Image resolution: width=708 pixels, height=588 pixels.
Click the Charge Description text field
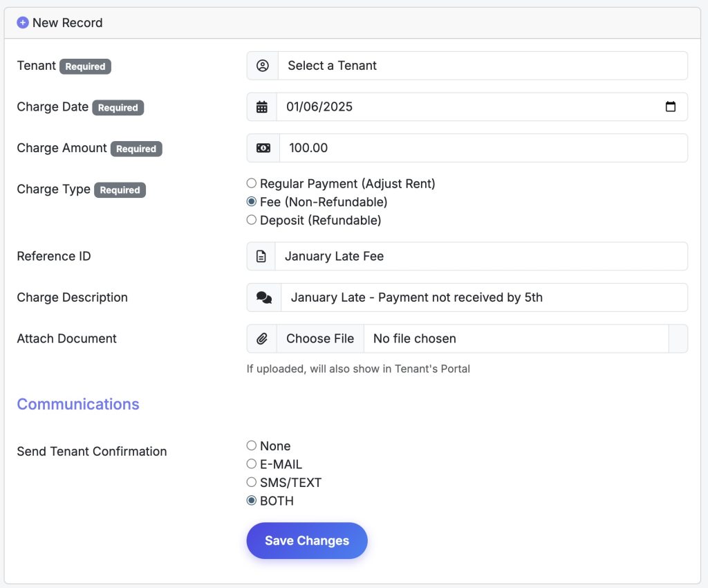(x=483, y=297)
